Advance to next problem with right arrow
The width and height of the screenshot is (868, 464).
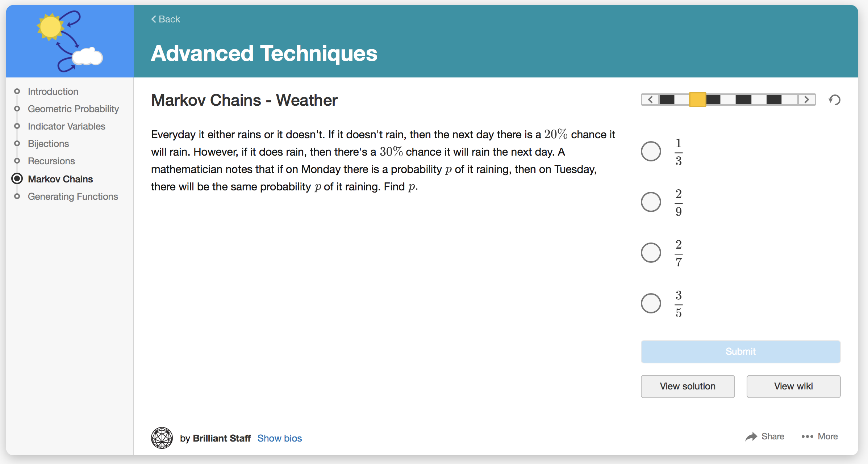807,100
